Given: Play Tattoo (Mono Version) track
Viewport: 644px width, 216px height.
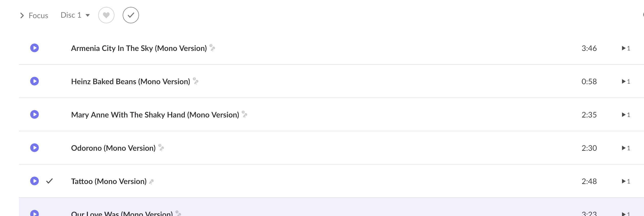Looking at the screenshot, I should (x=34, y=181).
